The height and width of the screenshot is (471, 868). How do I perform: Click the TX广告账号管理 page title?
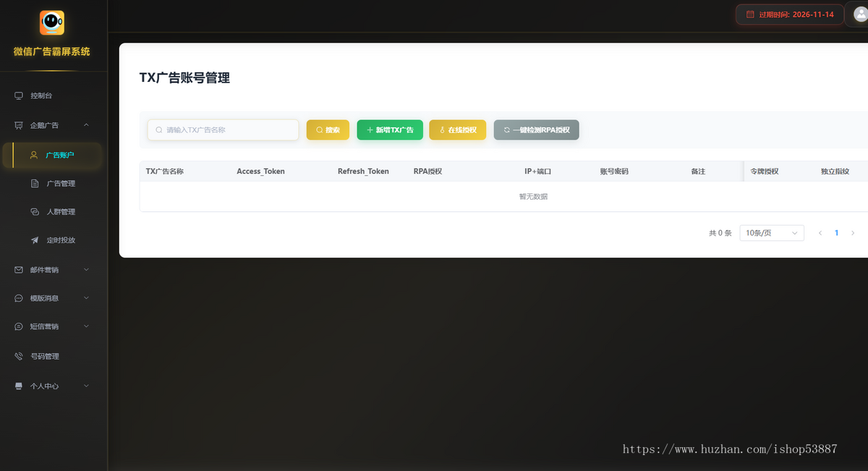184,78
